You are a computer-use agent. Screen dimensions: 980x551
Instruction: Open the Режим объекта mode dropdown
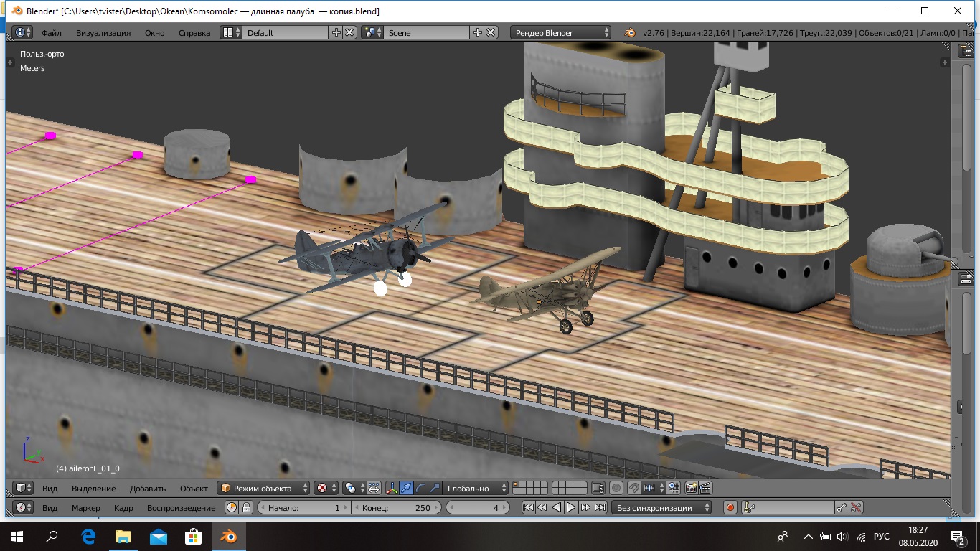[264, 488]
